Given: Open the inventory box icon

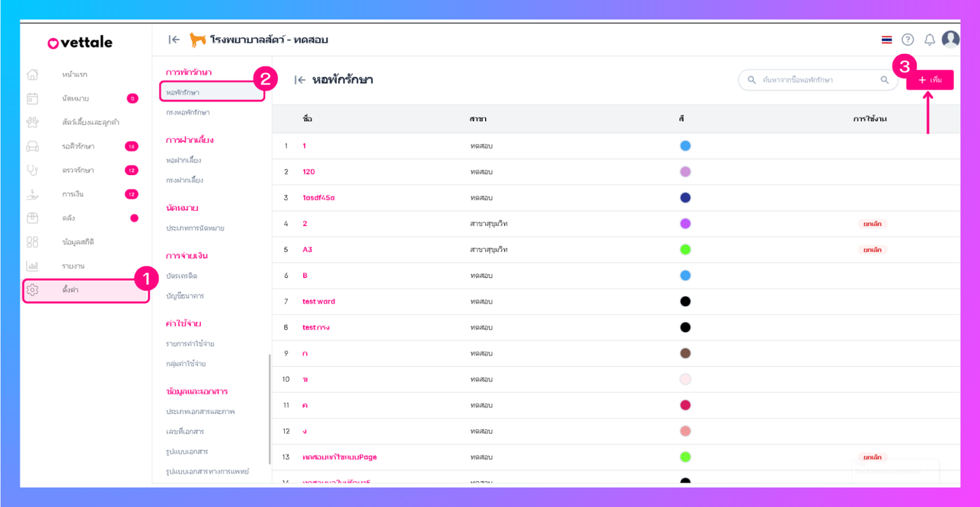Looking at the screenshot, I should click(x=32, y=218).
